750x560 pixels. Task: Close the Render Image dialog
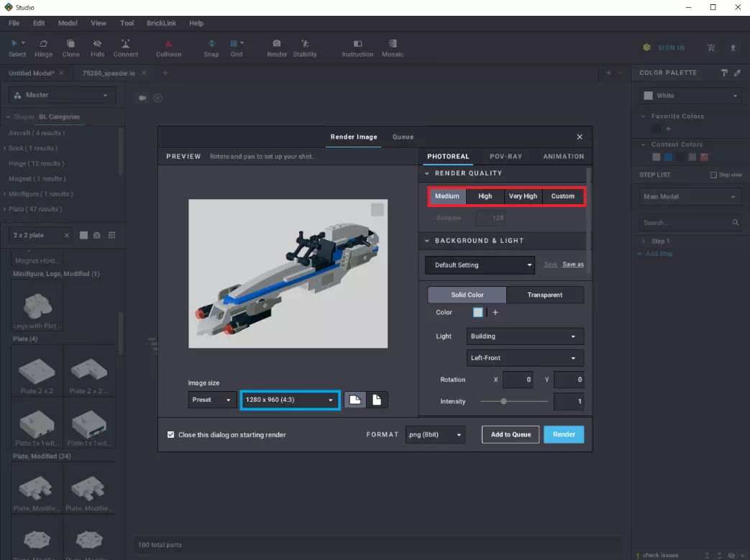[580, 137]
